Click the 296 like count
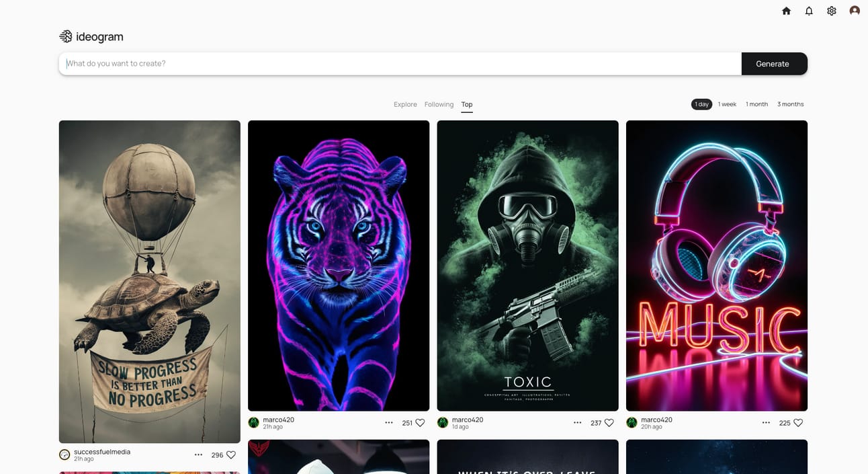The image size is (868, 474). click(217, 455)
